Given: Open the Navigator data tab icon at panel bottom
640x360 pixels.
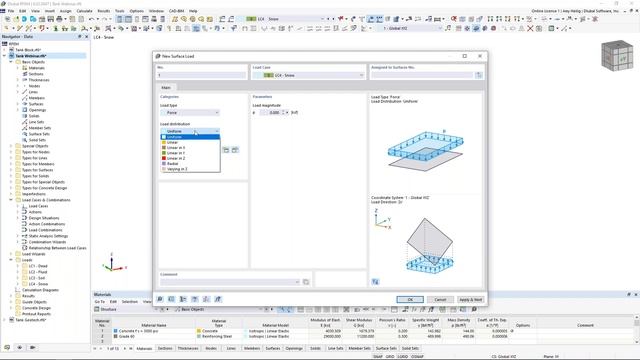Looking at the screenshot, I should pyautogui.click(x=7, y=347).
